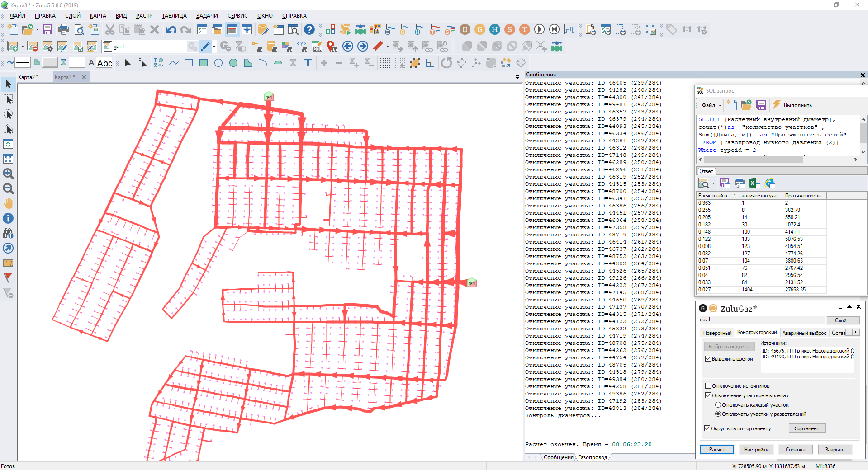Enable the Отключение источников checkbox

(708, 386)
